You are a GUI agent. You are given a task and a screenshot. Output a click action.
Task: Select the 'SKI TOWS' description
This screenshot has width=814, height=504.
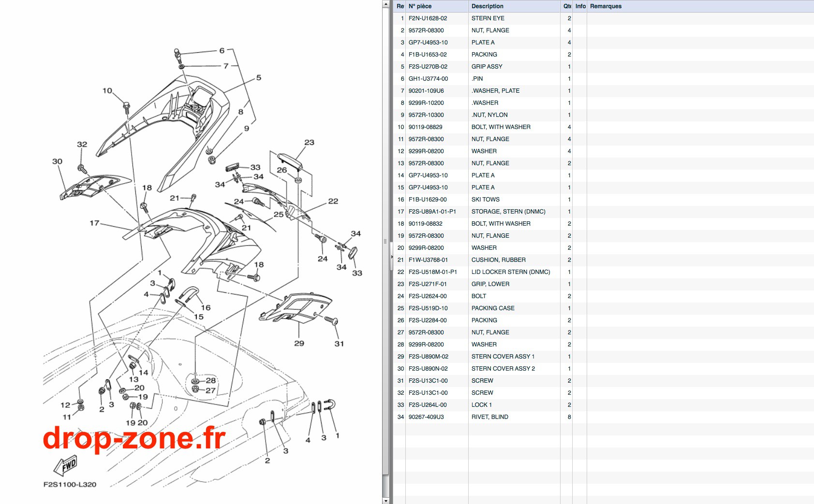tap(485, 200)
